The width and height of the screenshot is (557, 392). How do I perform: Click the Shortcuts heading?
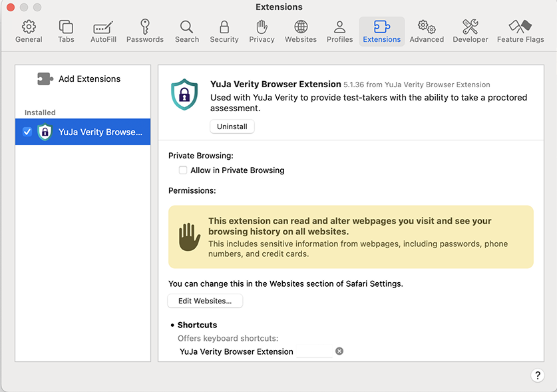pos(197,325)
